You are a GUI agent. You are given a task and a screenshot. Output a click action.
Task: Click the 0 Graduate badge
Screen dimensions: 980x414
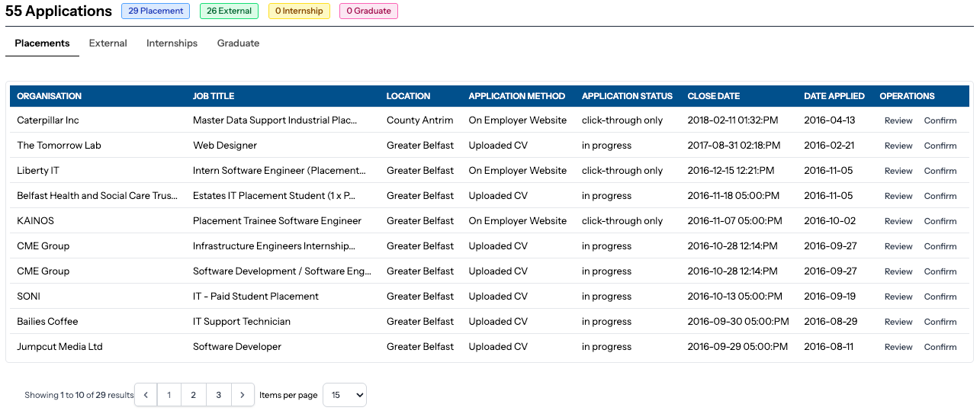(368, 11)
